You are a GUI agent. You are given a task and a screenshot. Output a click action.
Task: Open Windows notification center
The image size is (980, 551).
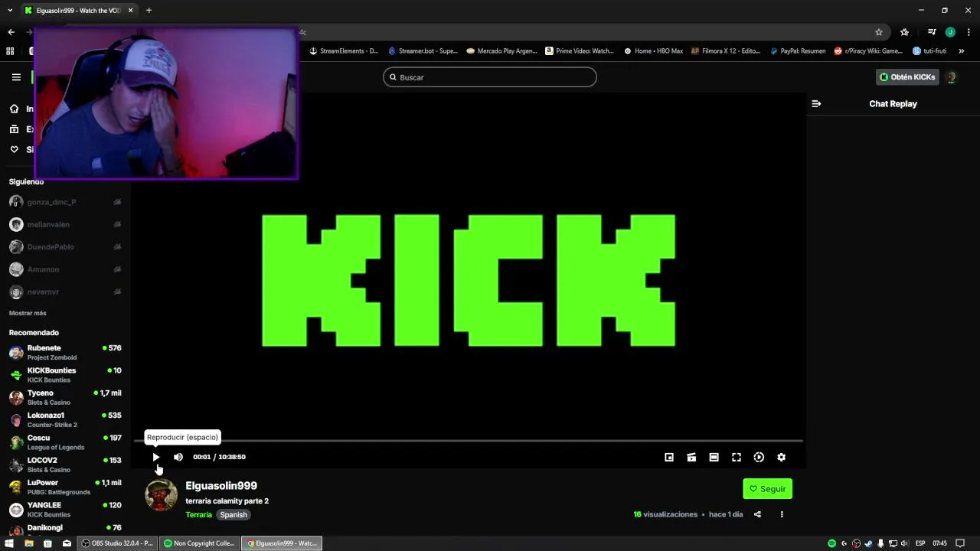click(x=960, y=543)
